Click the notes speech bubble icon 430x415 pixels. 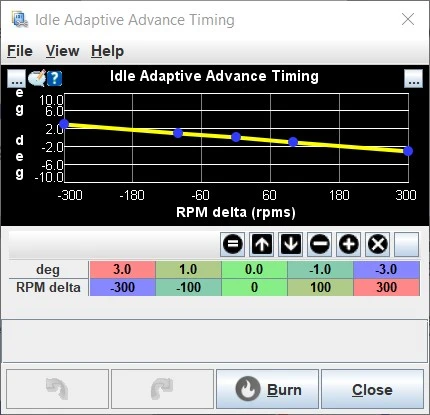37,78
